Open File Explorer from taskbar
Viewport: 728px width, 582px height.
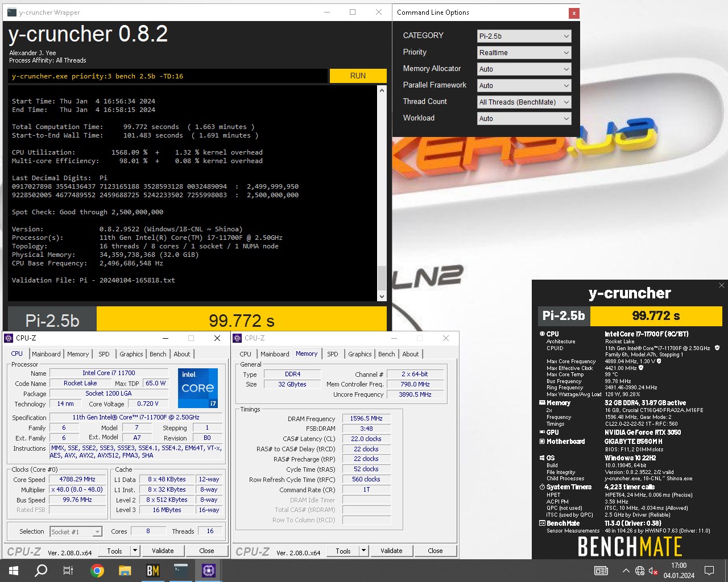point(125,571)
